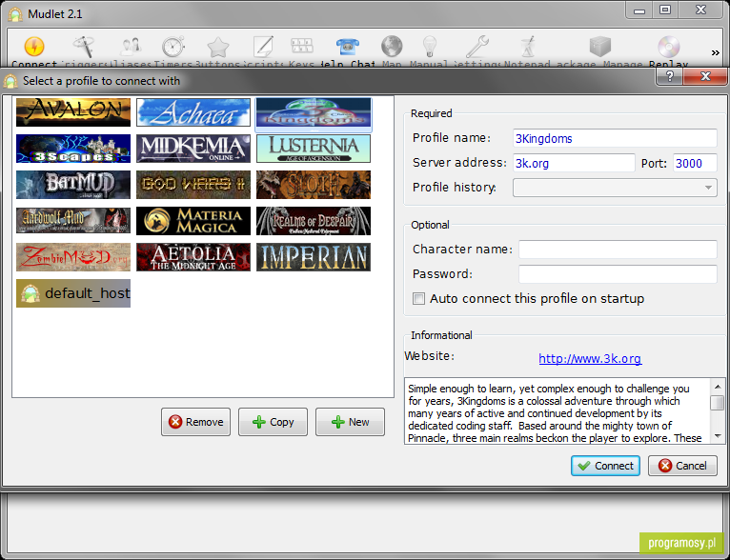Select the God Wars II profile banner
Image resolution: width=730 pixels, height=560 pixels.
pos(193,185)
